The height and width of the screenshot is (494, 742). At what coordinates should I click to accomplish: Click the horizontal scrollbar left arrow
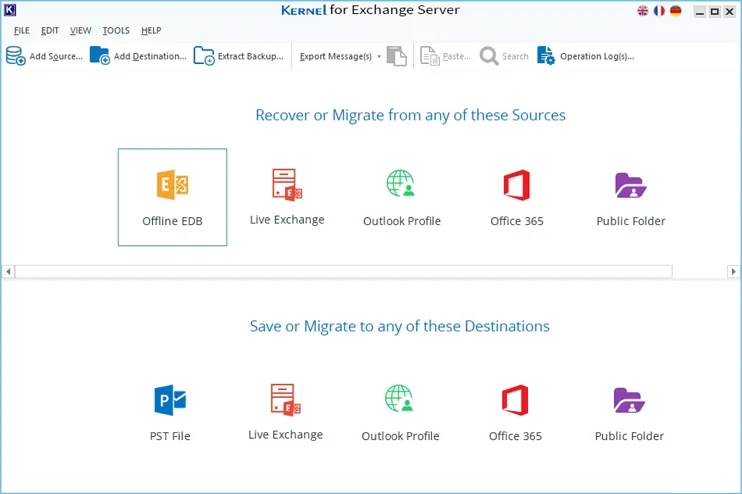pyautogui.click(x=8, y=272)
